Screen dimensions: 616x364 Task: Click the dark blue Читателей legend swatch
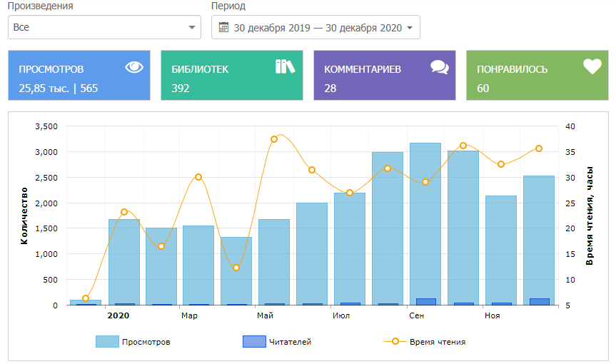[253, 342]
